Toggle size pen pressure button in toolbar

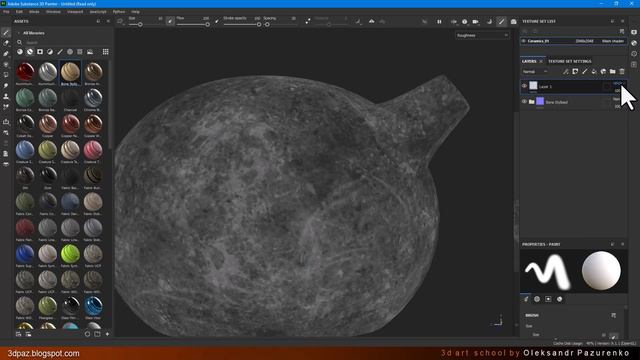[170, 20]
